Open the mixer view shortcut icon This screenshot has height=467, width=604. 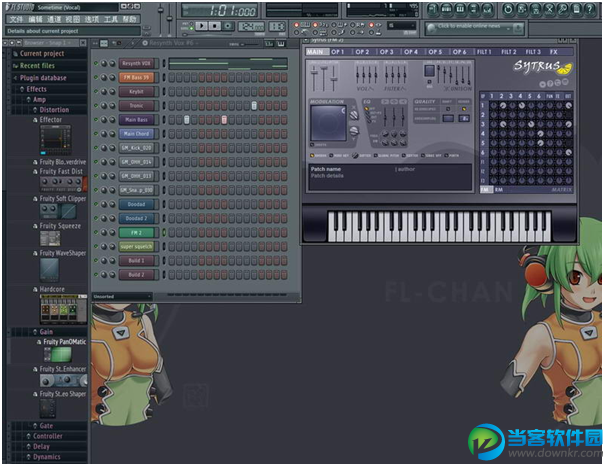click(x=487, y=9)
